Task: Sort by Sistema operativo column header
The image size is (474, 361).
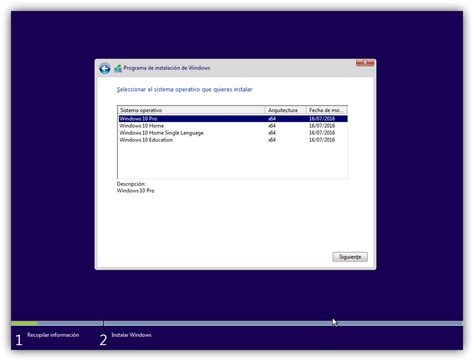Action: [x=192, y=110]
